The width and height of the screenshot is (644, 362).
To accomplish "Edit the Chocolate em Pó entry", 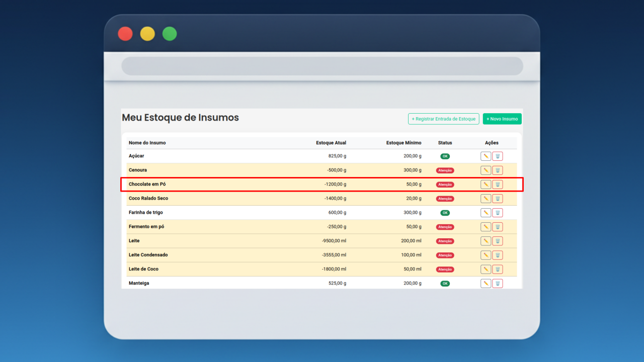I will [x=486, y=185].
